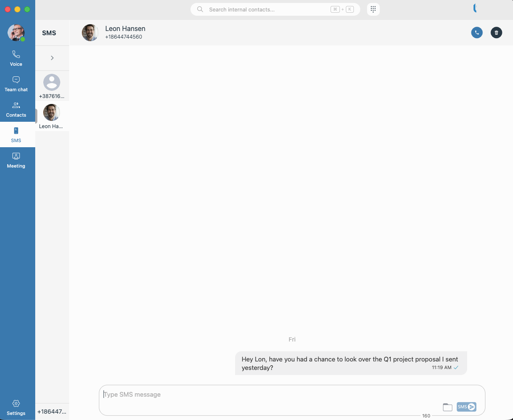Image resolution: width=513 pixels, height=420 pixels.
Task: Click into the search internal contacts field
Action: pos(275,9)
